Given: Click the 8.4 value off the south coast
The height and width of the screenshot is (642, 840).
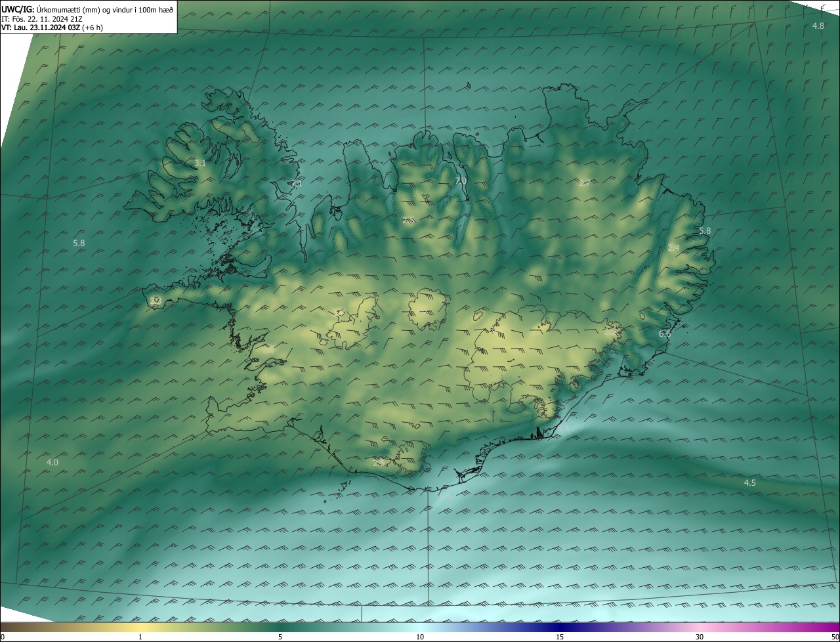Looking at the screenshot, I should tap(564, 428).
